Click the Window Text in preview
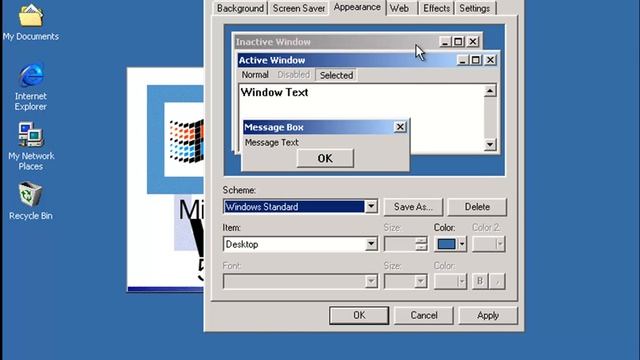 274,92
